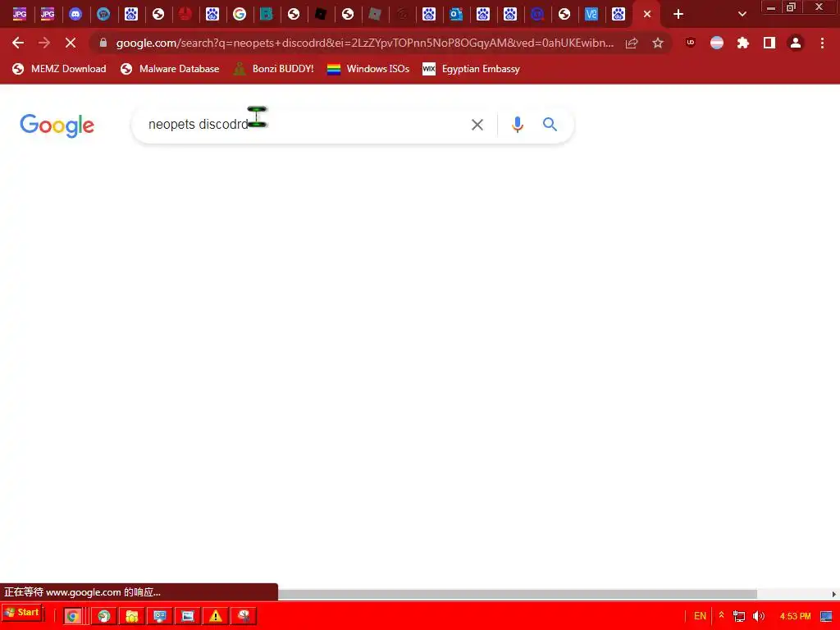Open the uBlock Origin extension
The image size is (840, 630).
click(691, 43)
